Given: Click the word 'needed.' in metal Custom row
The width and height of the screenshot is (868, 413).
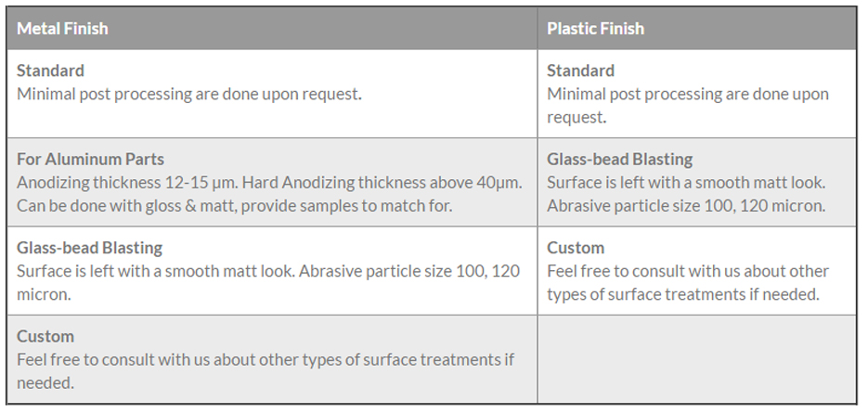Looking at the screenshot, I should [x=45, y=383].
